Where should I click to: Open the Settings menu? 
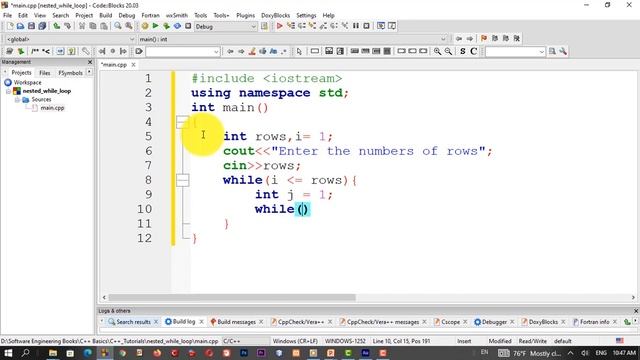click(x=306, y=16)
